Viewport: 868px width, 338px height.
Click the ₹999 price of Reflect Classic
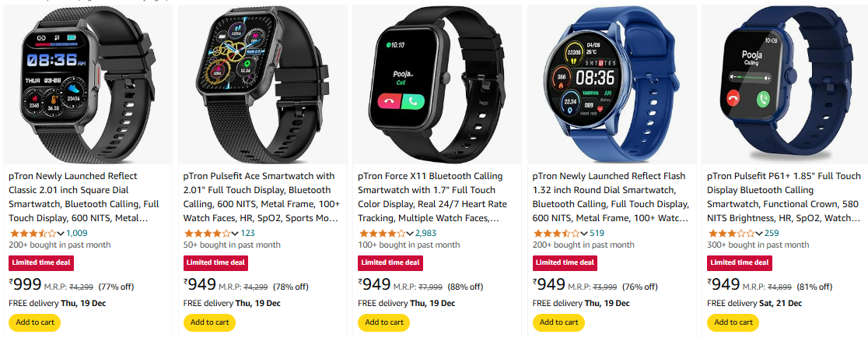click(x=26, y=285)
